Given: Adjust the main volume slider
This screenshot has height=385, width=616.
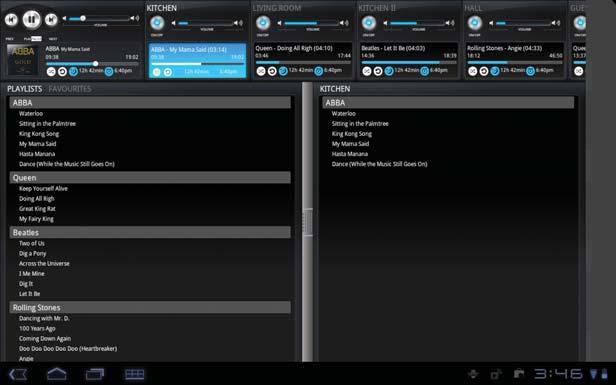Looking at the screenshot, I should (100, 18).
